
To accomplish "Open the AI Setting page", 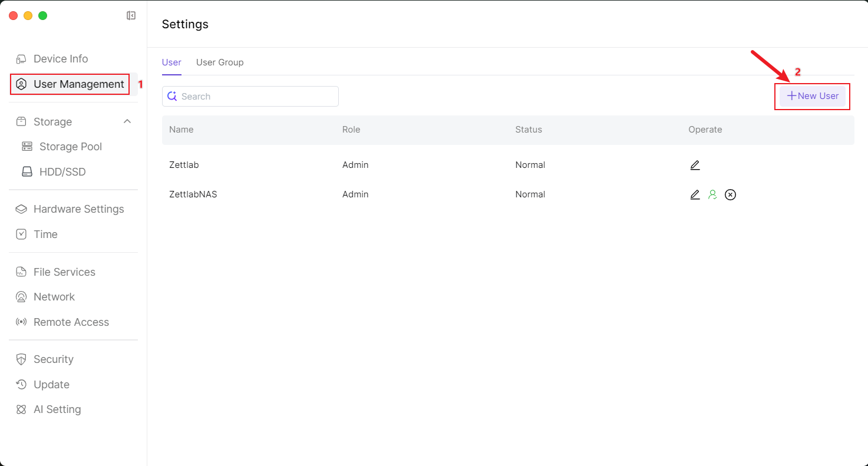I will click(57, 409).
